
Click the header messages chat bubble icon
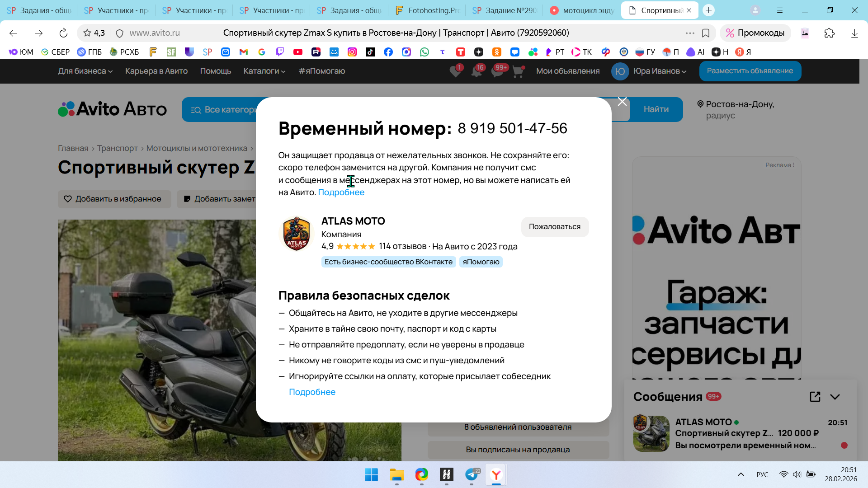coord(497,71)
